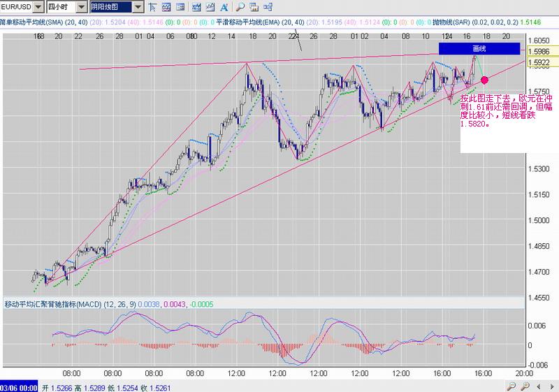
Task: Click the high price 高 1.5289 in the status bar
Action: (x=90, y=388)
